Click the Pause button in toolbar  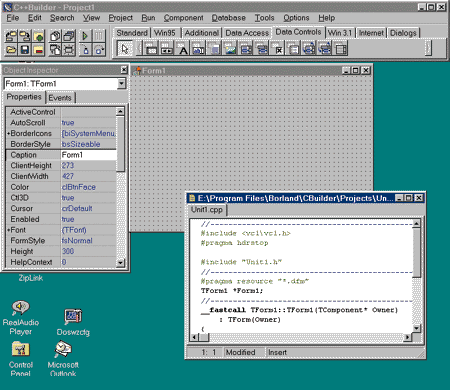tap(98, 35)
